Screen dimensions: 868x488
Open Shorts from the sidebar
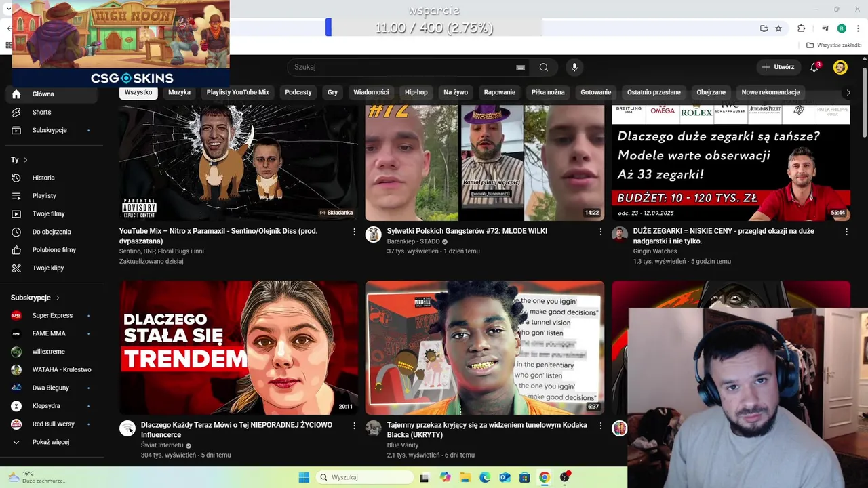click(52, 112)
